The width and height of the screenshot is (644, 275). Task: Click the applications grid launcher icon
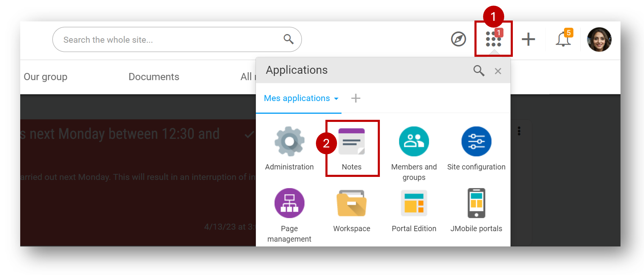coord(493,39)
